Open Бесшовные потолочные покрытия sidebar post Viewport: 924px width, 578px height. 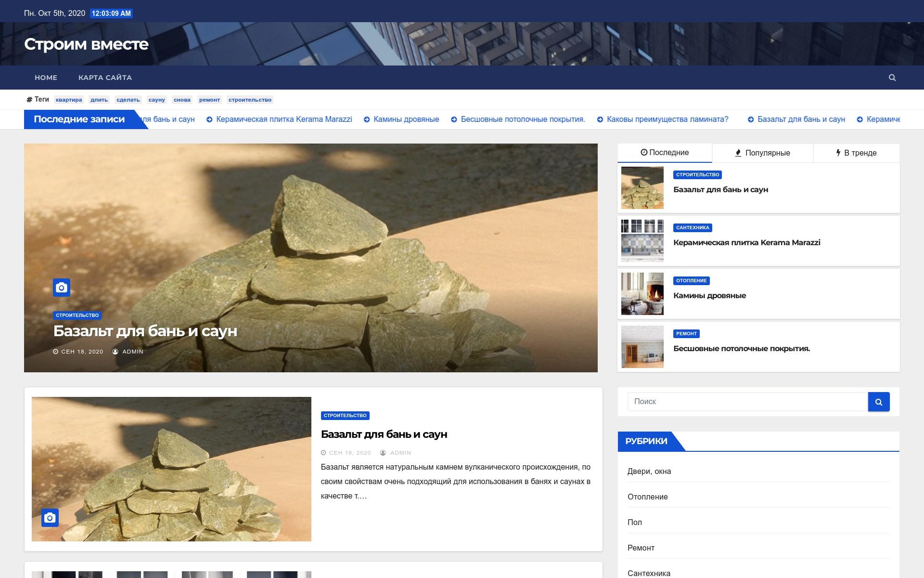point(742,349)
